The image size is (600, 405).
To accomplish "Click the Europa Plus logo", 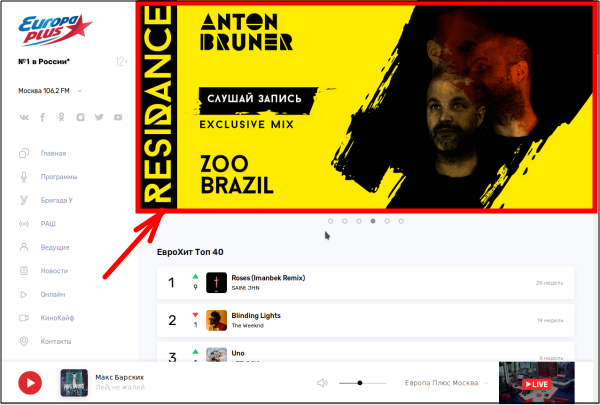I will 55,30.
